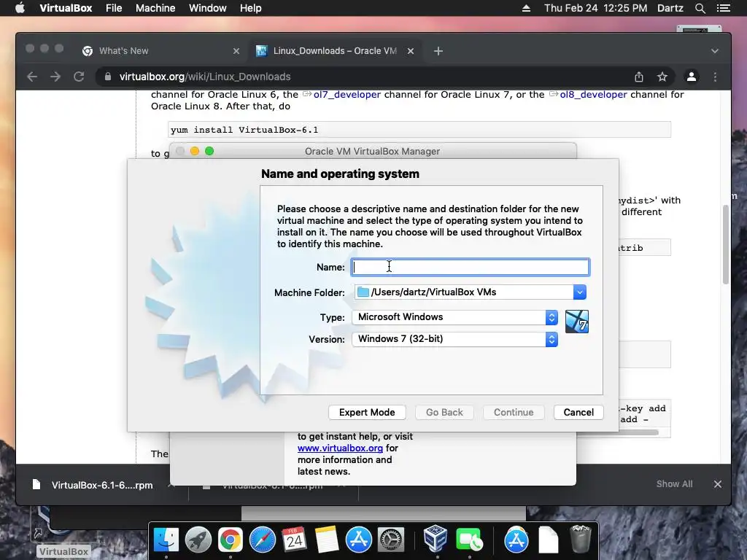The image size is (747, 560).
Task: Open Spotlight search in menu bar
Action: [x=700, y=8]
